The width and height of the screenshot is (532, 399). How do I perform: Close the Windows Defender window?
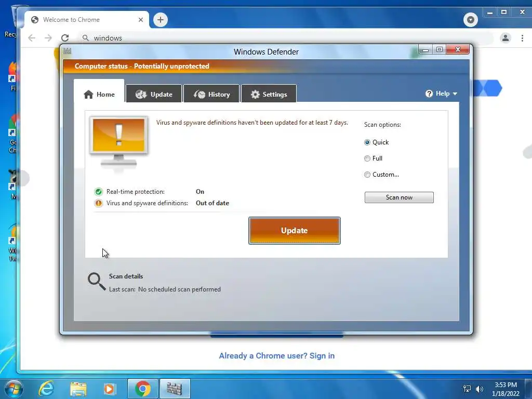tap(458, 49)
